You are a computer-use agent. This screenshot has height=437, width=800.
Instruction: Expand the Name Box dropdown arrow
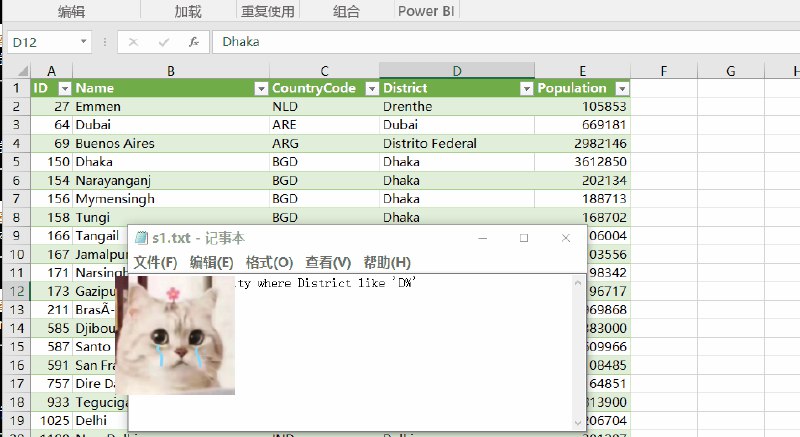[x=83, y=41]
